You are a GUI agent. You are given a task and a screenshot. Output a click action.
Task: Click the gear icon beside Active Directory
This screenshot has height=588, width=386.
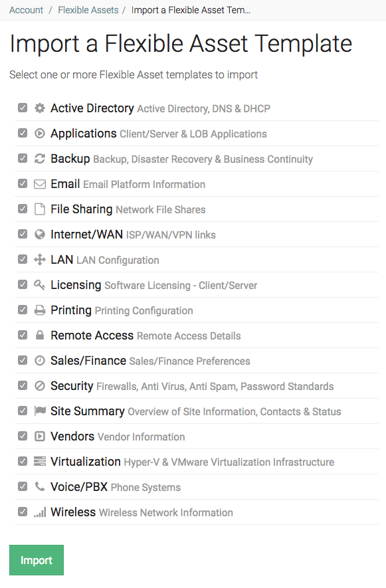pos(40,108)
